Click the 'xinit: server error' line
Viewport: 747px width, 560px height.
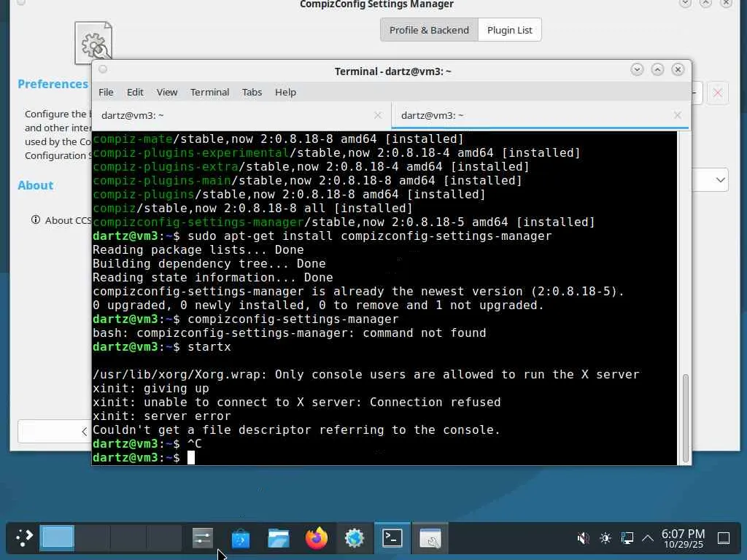161,416
